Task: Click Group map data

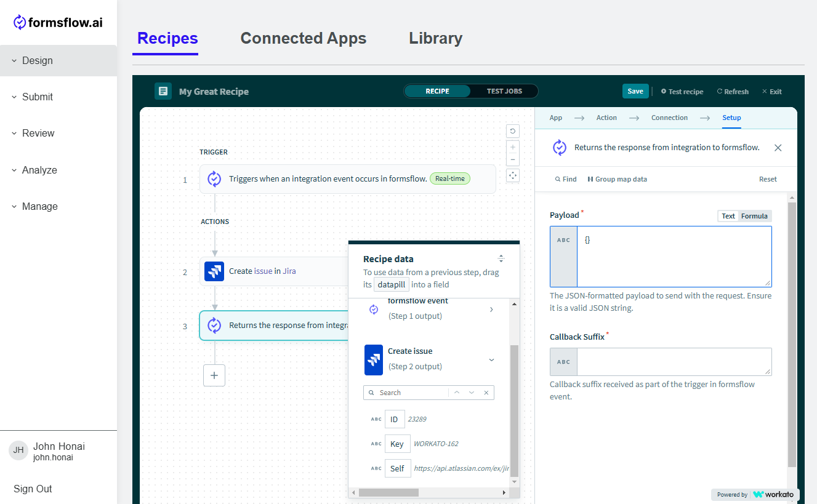Action: [617, 179]
